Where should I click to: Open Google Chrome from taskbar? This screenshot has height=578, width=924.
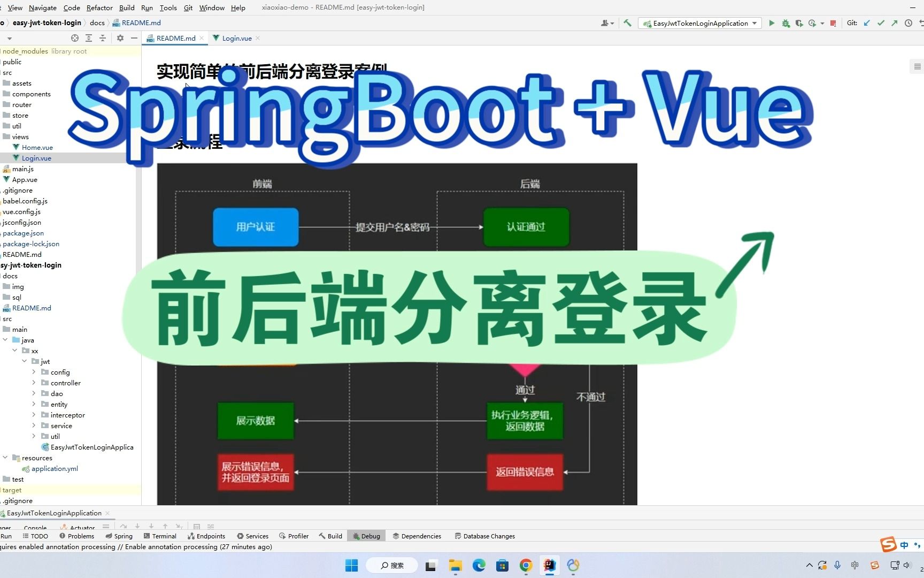[526, 565]
